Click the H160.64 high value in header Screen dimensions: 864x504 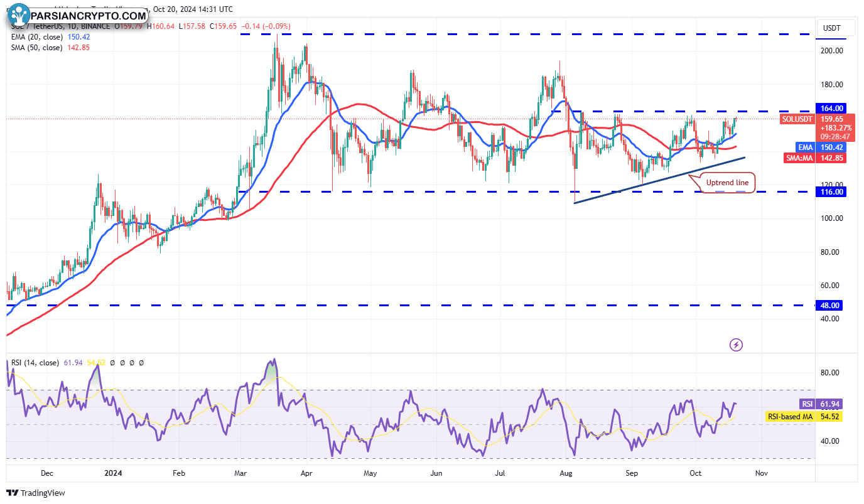pyautogui.click(x=161, y=26)
